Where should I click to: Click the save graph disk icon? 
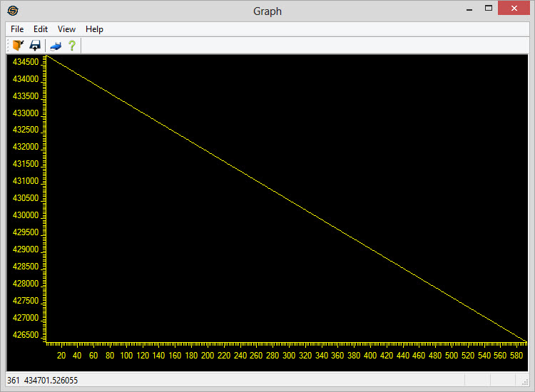35,46
